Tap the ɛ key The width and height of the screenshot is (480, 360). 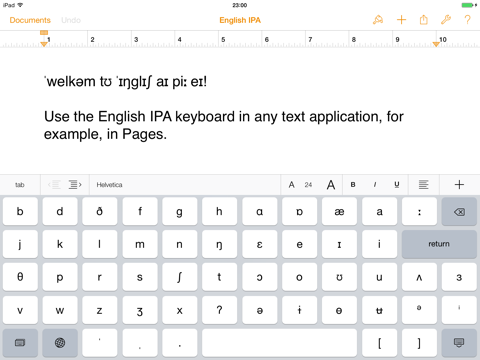point(259,244)
